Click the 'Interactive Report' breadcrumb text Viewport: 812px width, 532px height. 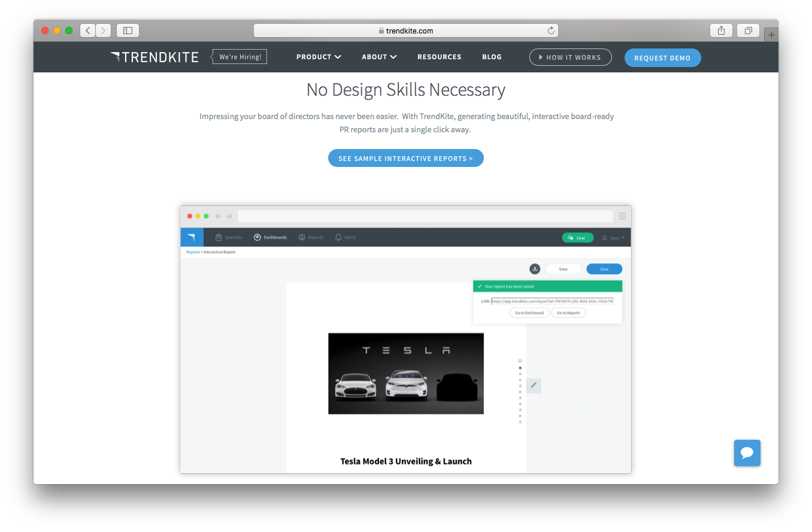[219, 252]
